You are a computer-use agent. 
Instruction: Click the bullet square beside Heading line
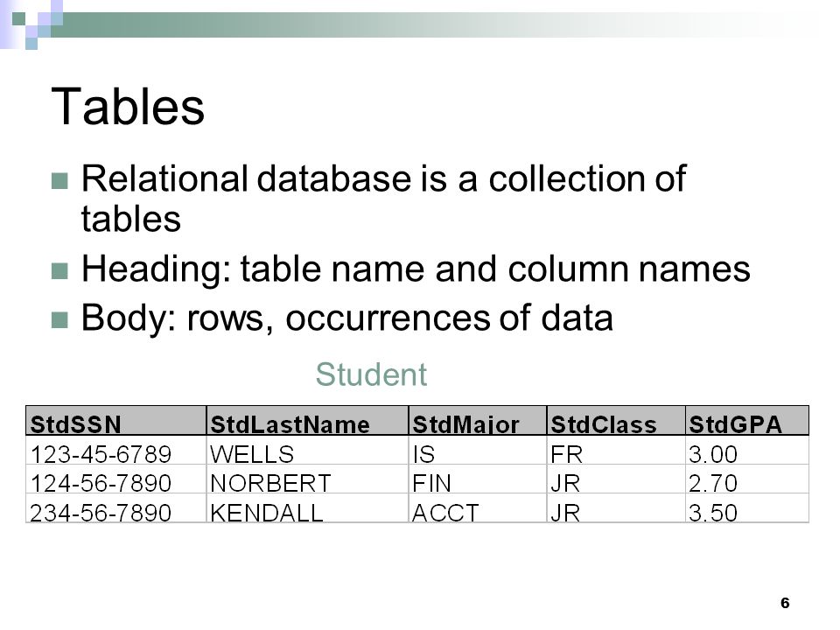59,270
